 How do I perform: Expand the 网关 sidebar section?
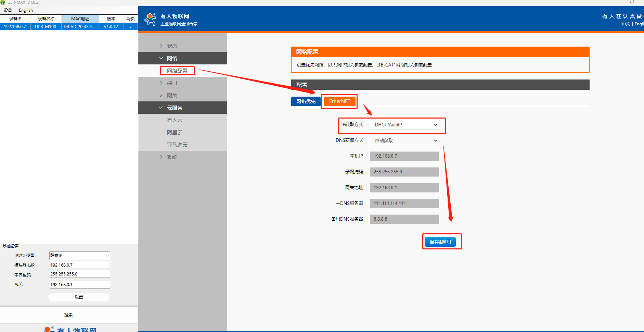172,95
